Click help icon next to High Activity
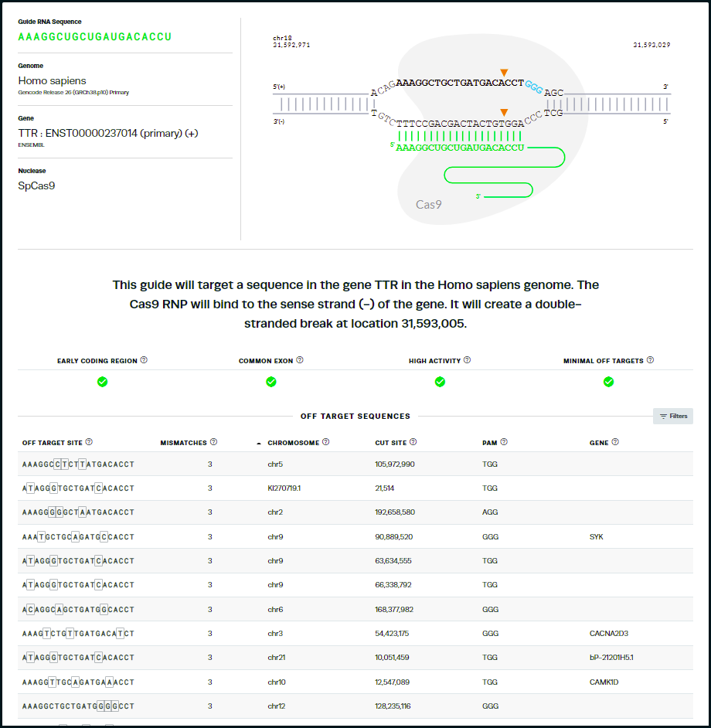711x728 pixels. [468, 360]
